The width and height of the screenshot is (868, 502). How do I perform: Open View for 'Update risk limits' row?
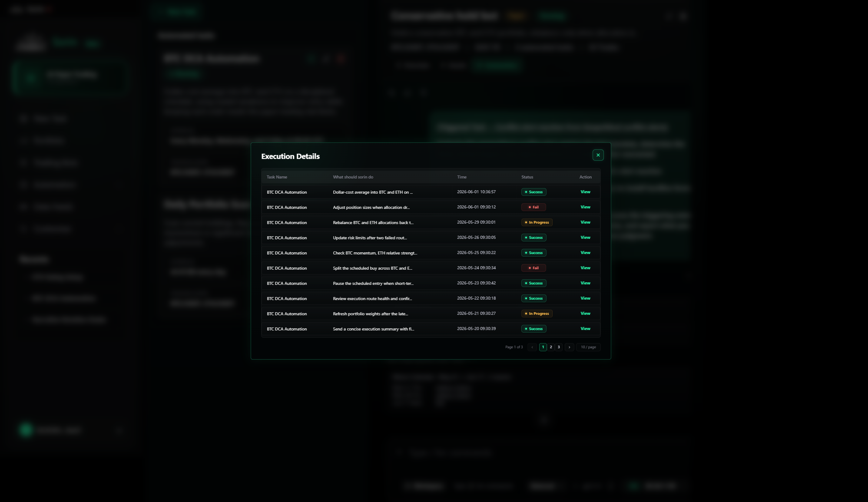585,238
